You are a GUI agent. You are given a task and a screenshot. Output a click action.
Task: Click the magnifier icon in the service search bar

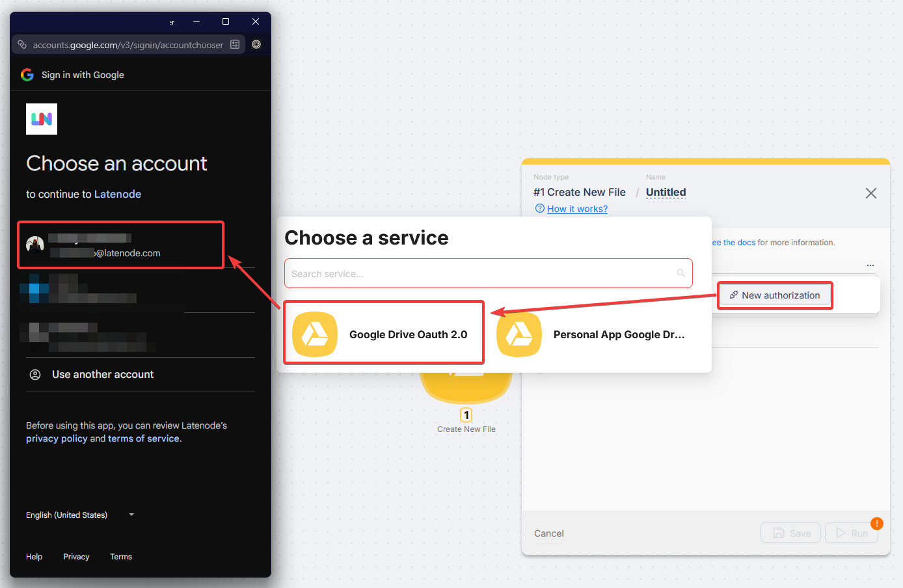pyautogui.click(x=681, y=273)
